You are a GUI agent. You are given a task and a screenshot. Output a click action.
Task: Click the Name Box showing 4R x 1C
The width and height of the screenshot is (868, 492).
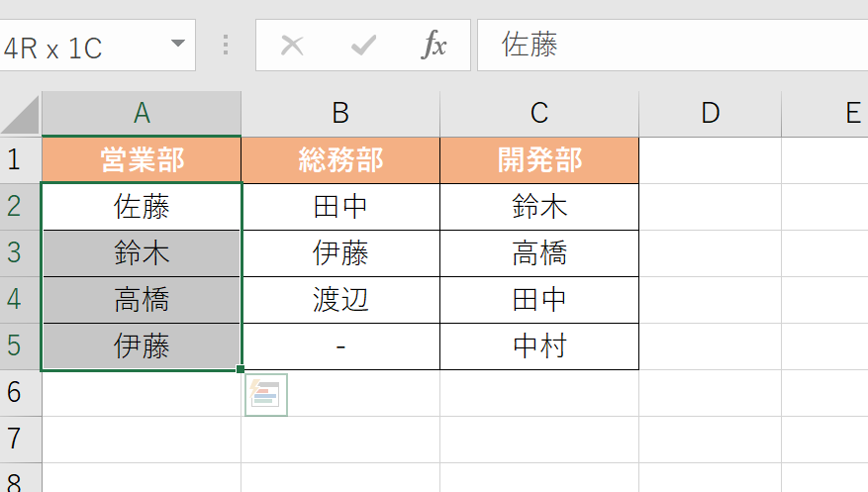[x=79, y=47]
